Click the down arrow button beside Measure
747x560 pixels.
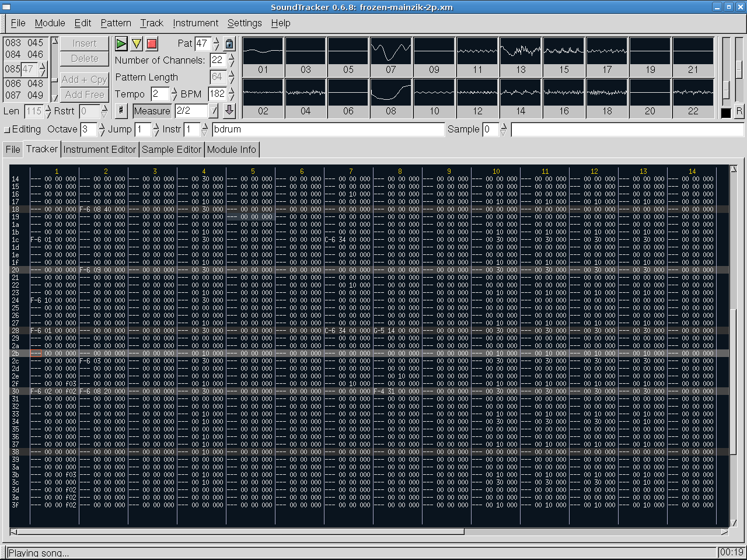[229, 110]
